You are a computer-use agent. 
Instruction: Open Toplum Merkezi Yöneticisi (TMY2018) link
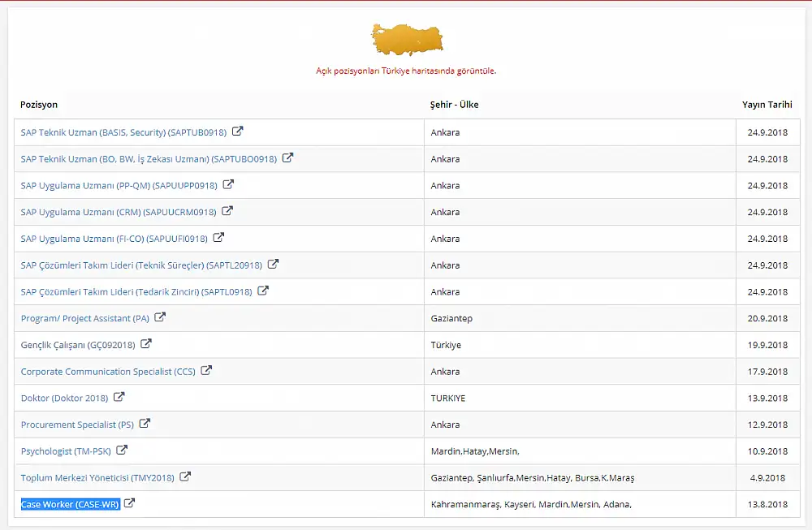point(97,478)
